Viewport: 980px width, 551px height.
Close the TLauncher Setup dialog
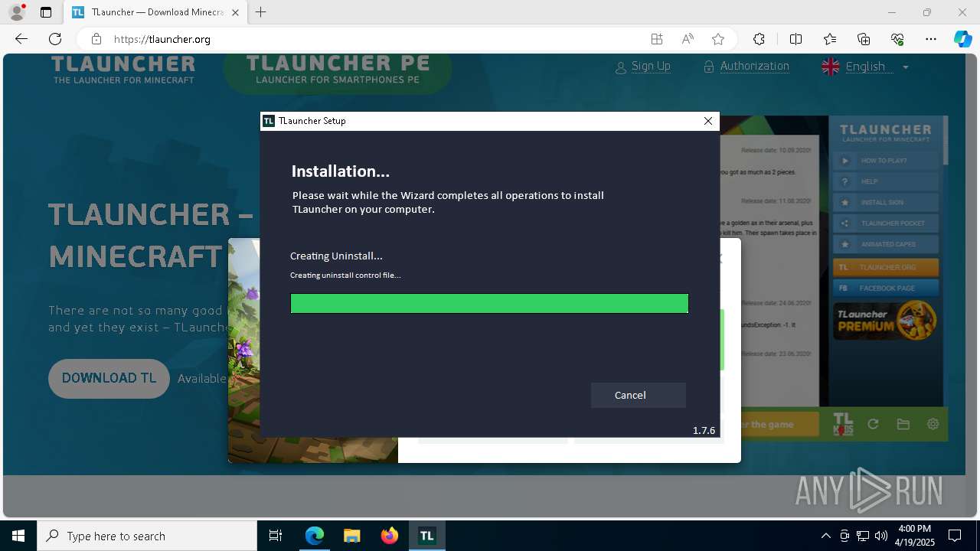pos(708,121)
